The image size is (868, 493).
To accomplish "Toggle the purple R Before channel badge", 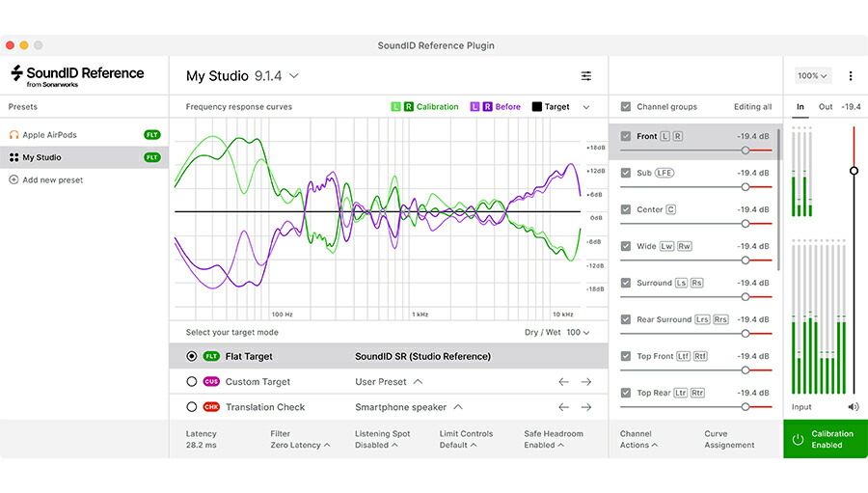I will 487,106.
